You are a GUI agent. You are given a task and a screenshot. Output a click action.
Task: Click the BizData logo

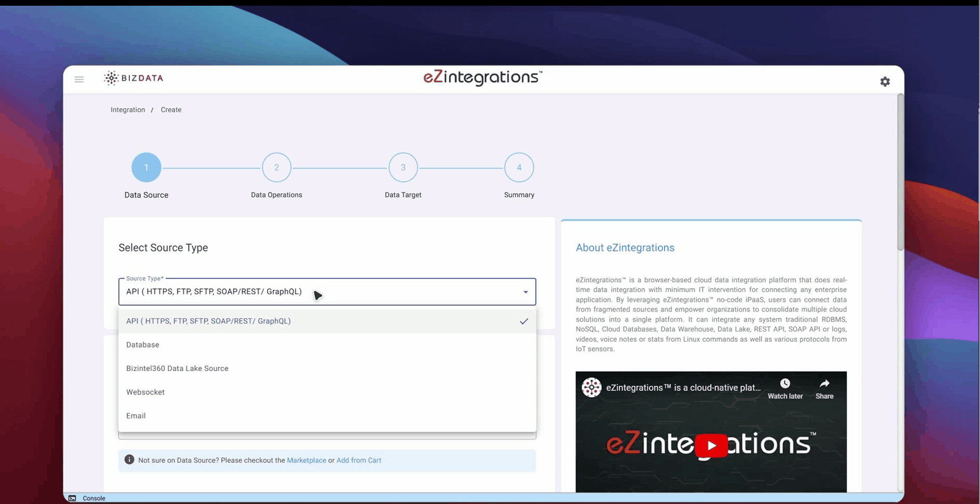(133, 78)
